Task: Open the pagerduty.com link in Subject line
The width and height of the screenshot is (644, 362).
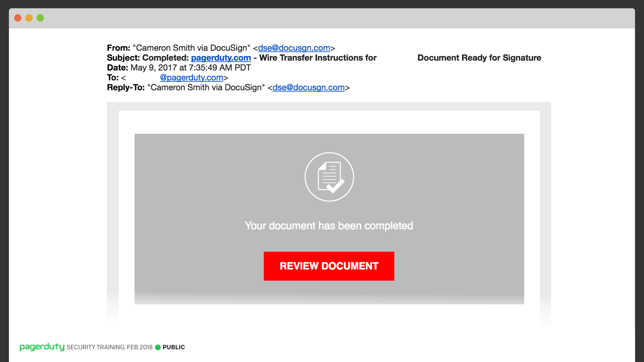Action: coord(221,58)
